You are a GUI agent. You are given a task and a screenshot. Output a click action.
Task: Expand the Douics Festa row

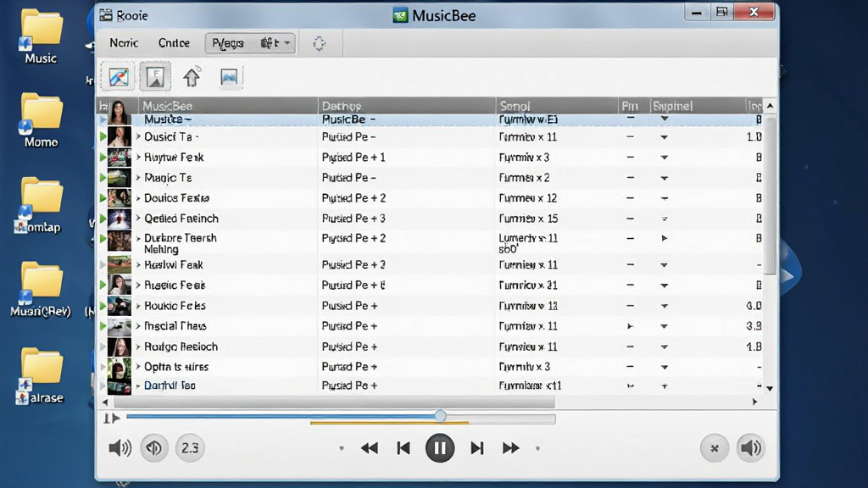coord(138,198)
